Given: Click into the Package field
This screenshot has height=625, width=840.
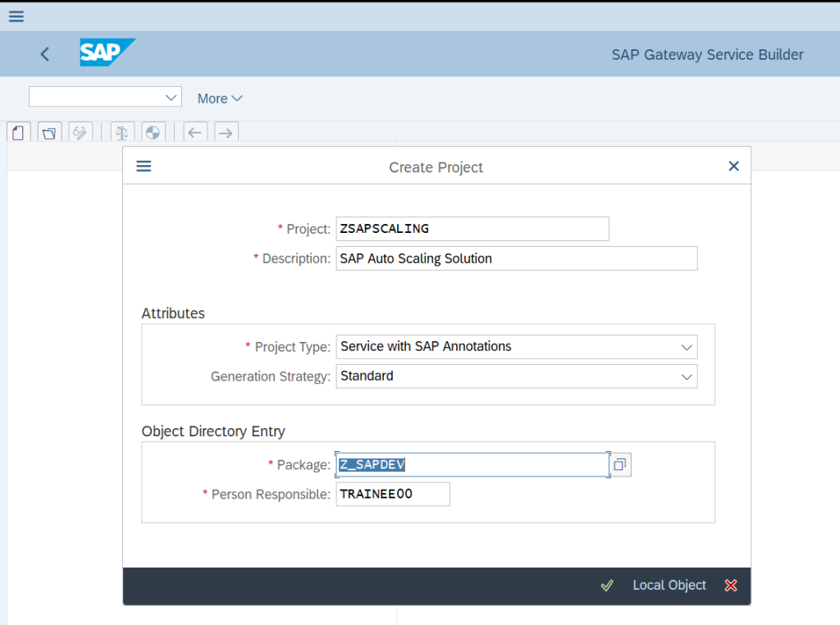Looking at the screenshot, I should pos(472,465).
